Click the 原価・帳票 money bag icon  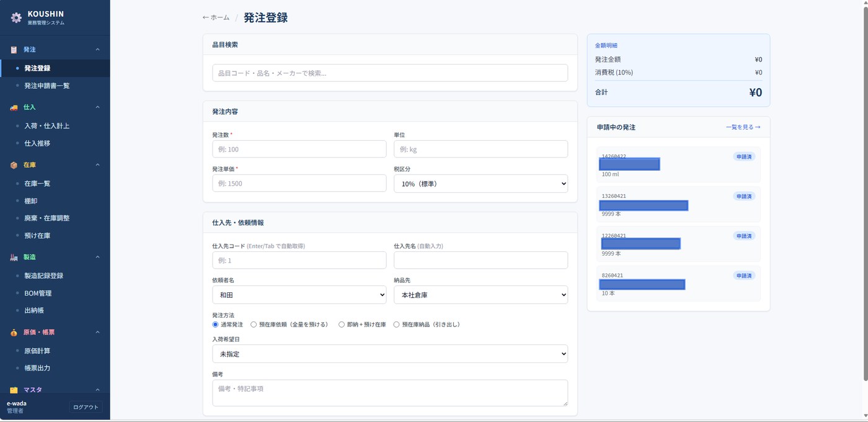(14, 333)
